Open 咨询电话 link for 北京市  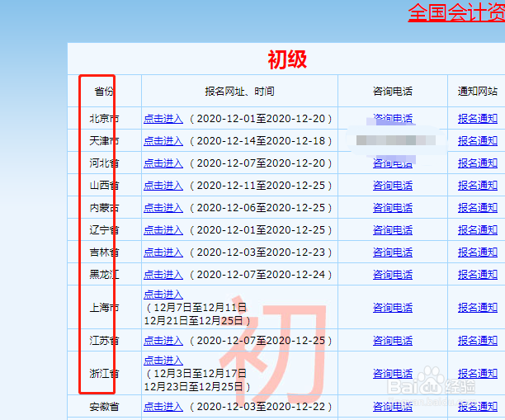click(x=393, y=119)
